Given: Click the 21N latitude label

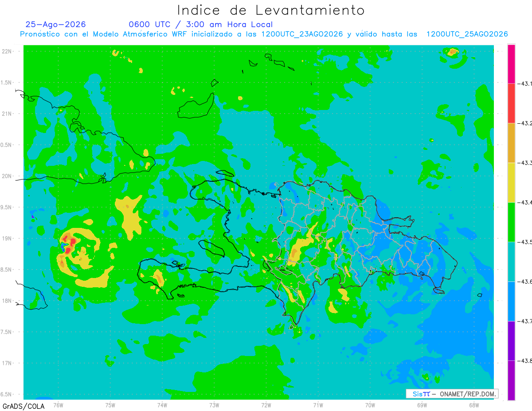Looking at the screenshot, I should point(7,114).
